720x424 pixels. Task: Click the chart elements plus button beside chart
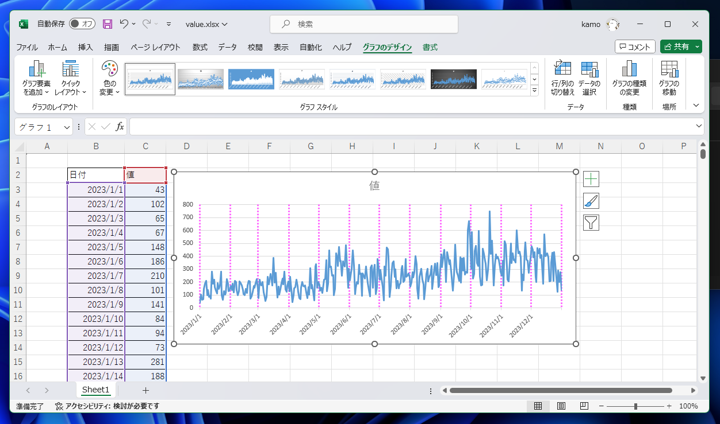coord(591,179)
